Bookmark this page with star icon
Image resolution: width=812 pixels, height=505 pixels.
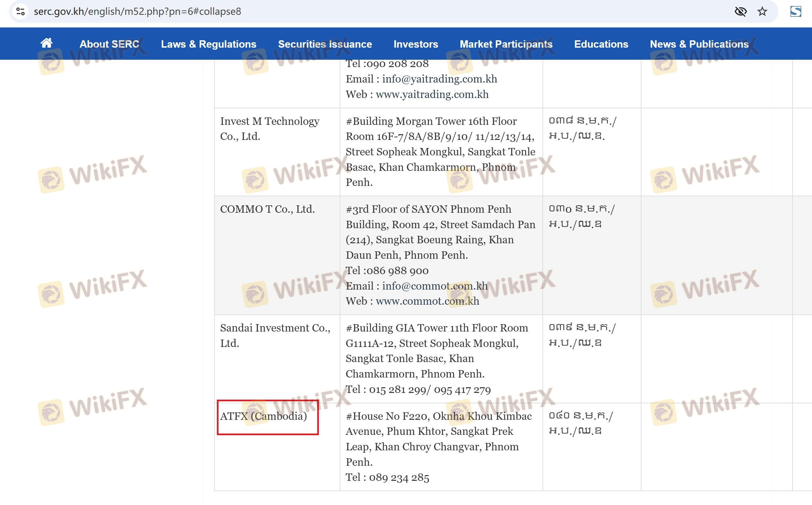pos(762,12)
